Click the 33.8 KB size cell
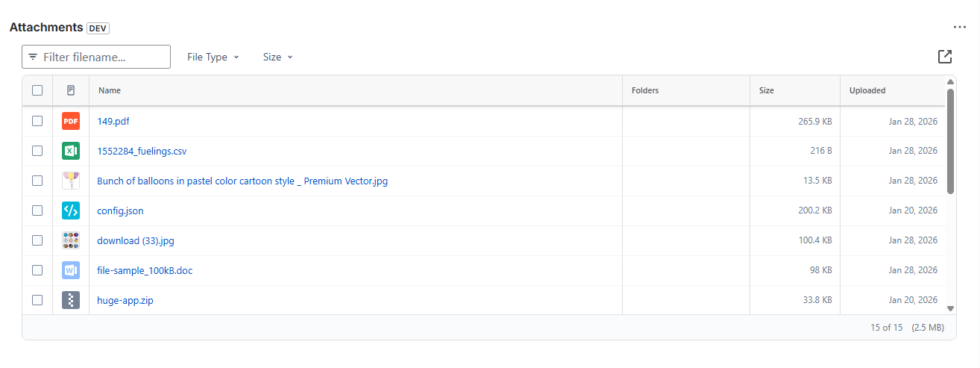Image resolution: width=980 pixels, height=368 pixels. click(817, 300)
